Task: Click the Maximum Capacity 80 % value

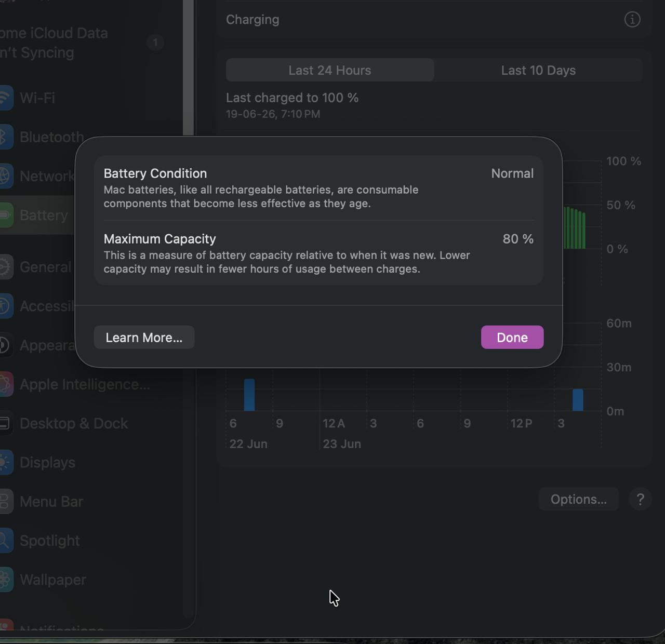Action: (x=518, y=239)
